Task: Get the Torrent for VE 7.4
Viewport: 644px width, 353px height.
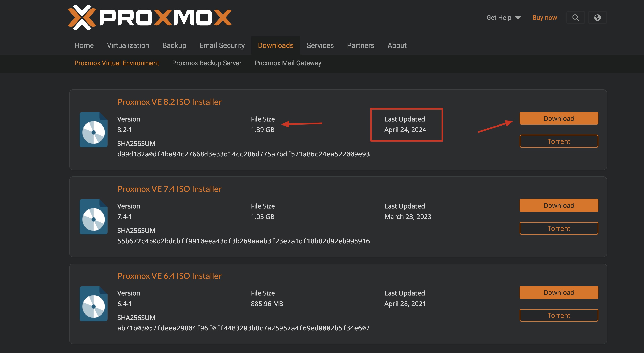Action: [559, 228]
